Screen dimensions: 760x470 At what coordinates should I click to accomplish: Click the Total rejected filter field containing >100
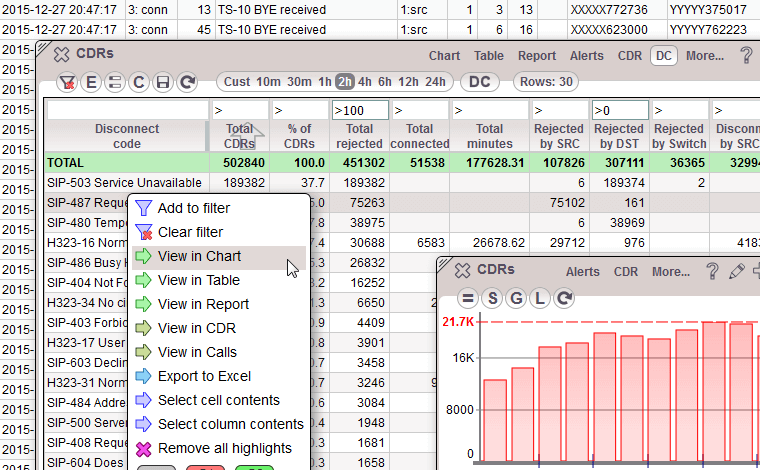coord(360,110)
